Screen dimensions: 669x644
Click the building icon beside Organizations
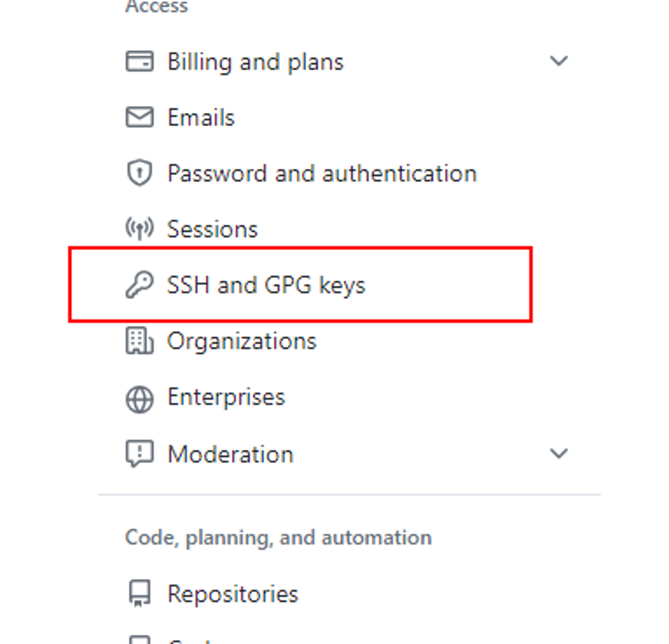(139, 341)
